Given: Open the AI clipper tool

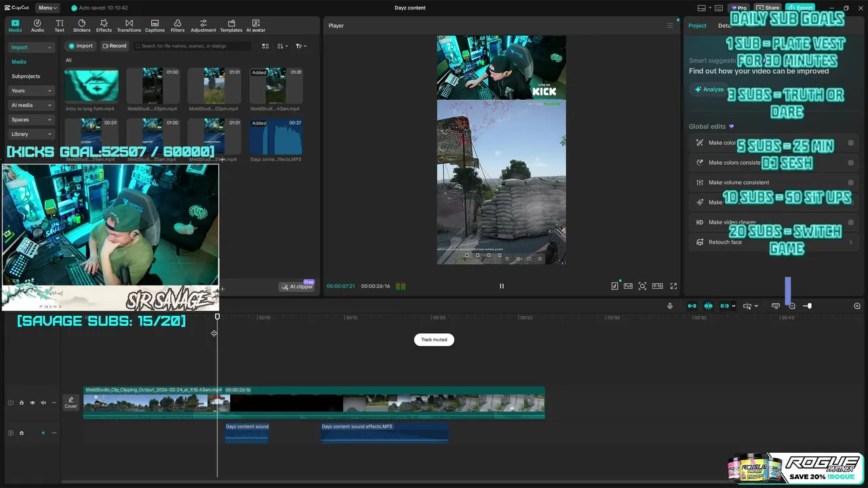Looking at the screenshot, I should click(x=297, y=287).
